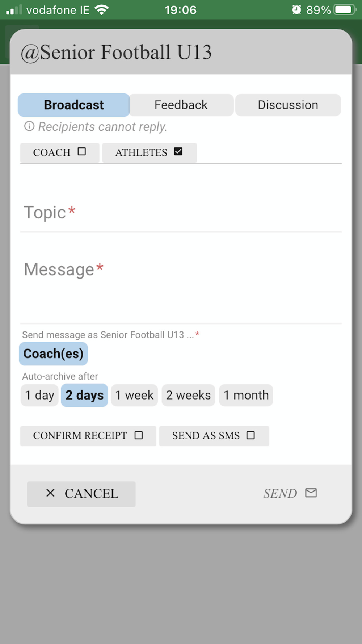
Task: Enable the Confirm Receipt checkbox
Action: 139,435
